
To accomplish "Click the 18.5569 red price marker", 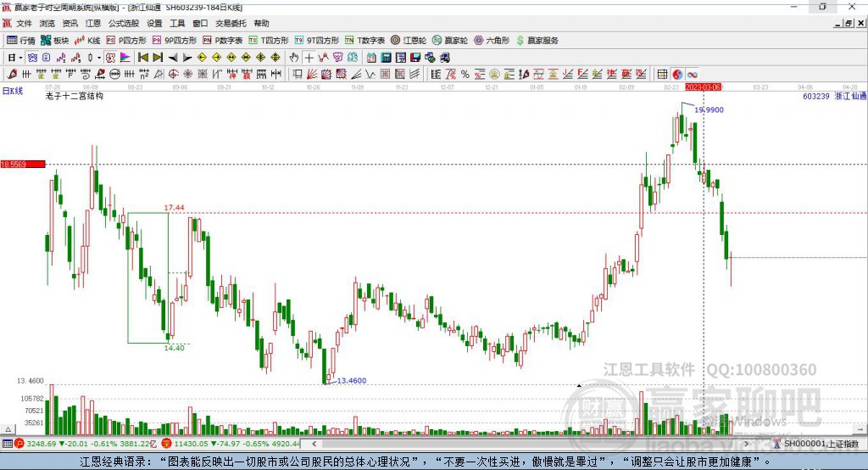I will click(x=23, y=164).
